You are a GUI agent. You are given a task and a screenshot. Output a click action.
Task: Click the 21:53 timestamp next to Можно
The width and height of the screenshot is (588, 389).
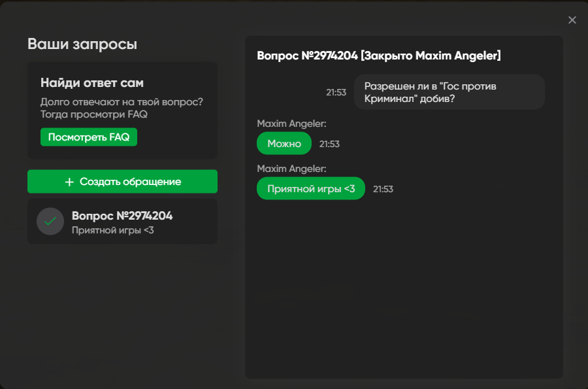point(329,144)
